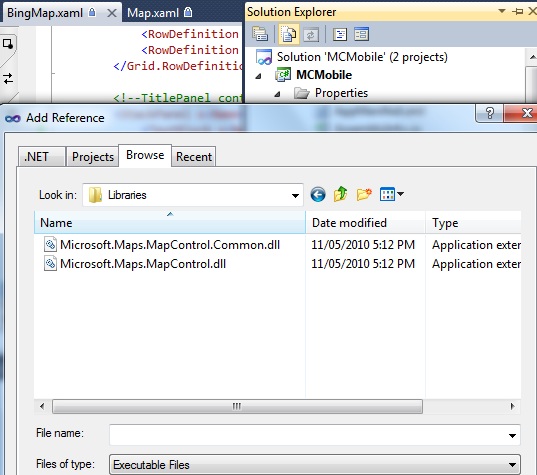
Task: Click the pin icon in Solution Explorer
Action: 517,11
